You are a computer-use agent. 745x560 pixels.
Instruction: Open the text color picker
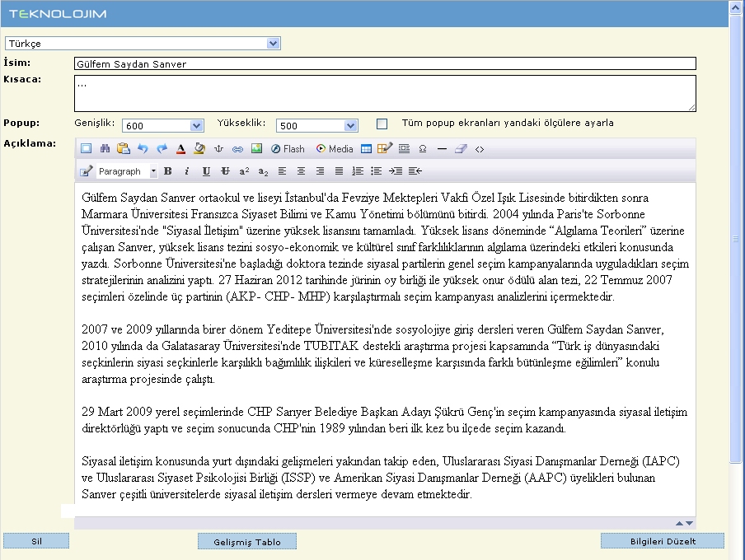(180, 149)
